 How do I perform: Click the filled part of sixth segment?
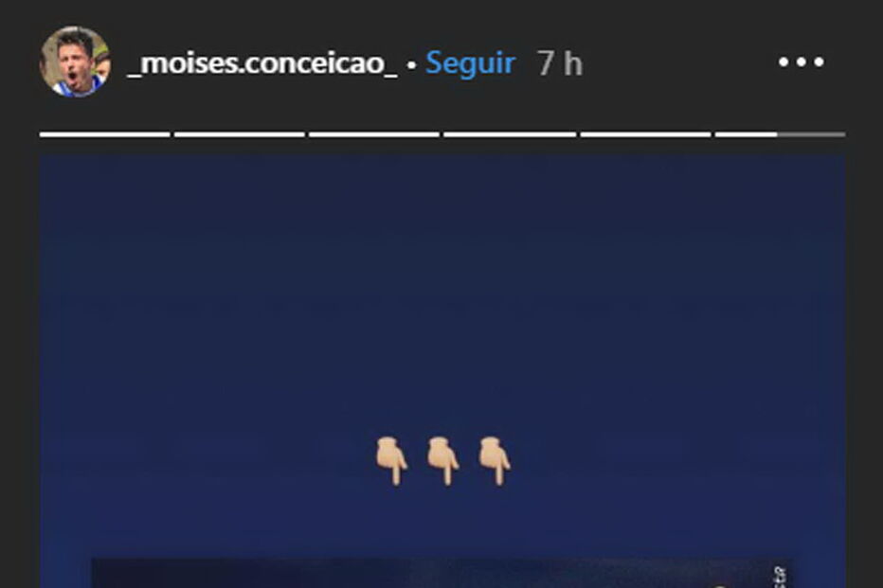click(747, 134)
